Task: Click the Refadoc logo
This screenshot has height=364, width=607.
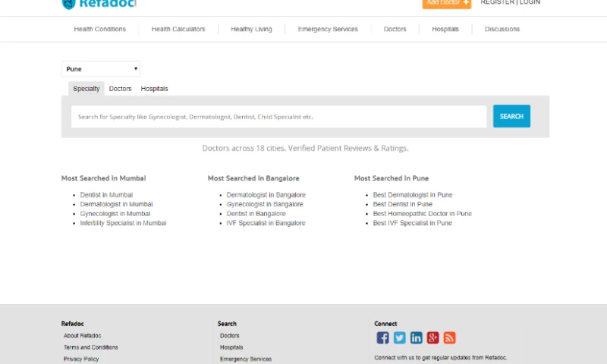Action: click(x=99, y=4)
